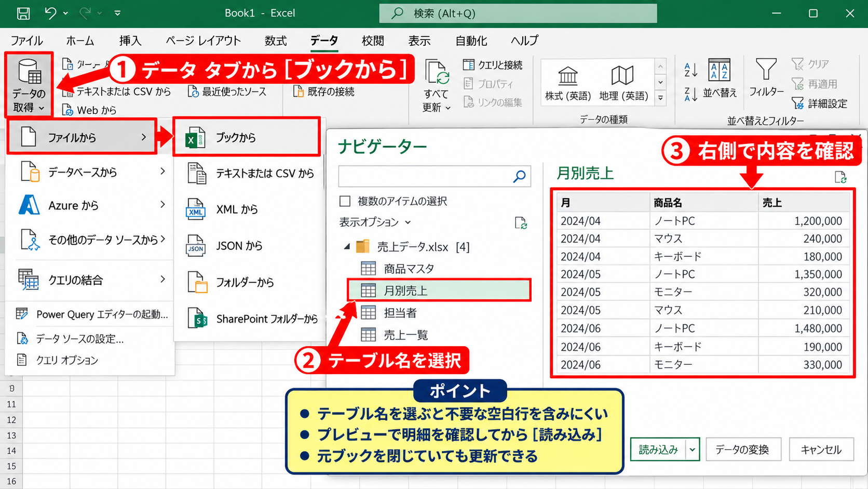Select 月別売上 table in navigator
Image resolution: width=868 pixels, height=489 pixels.
pyautogui.click(x=439, y=290)
